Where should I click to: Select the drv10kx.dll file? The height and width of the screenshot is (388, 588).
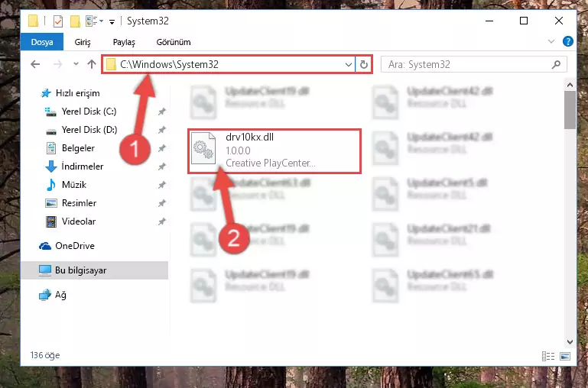pos(275,151)
